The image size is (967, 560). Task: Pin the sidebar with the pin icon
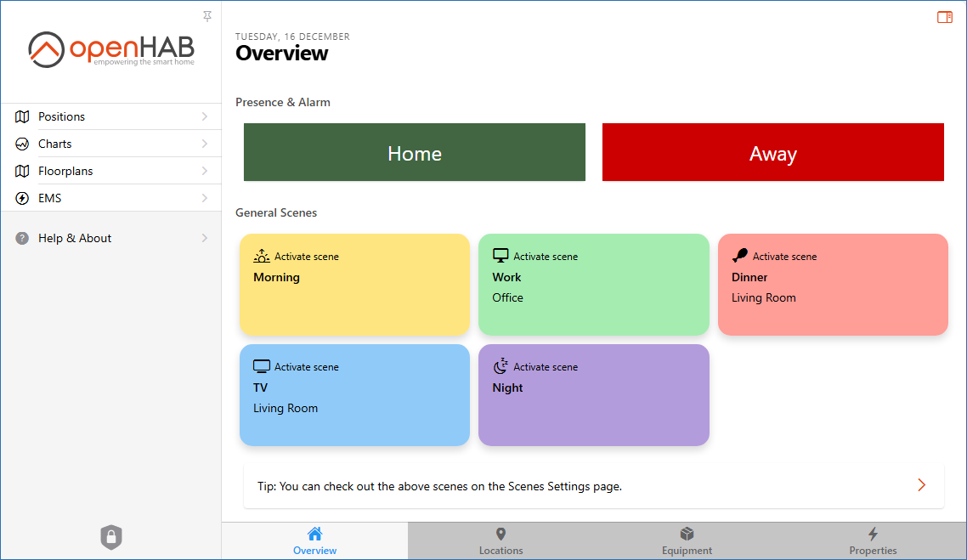point(206,15)
